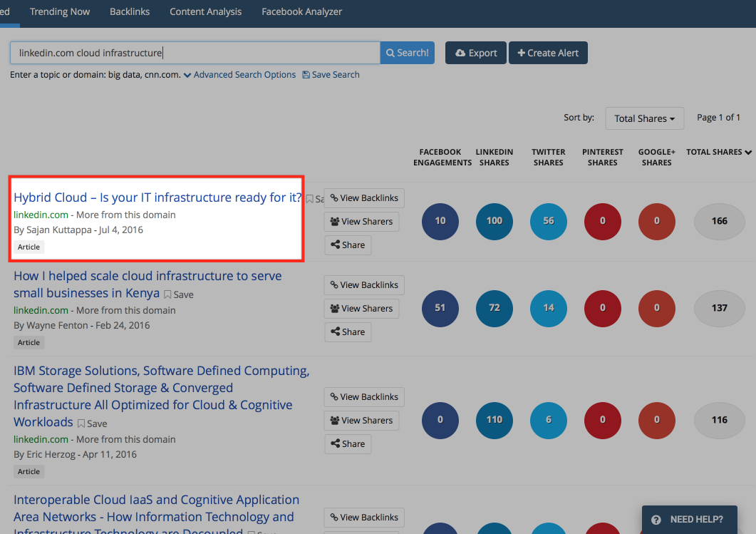
Task: Click the 72 LinkedIn shares bubble
Action: (x=494, y=308)
